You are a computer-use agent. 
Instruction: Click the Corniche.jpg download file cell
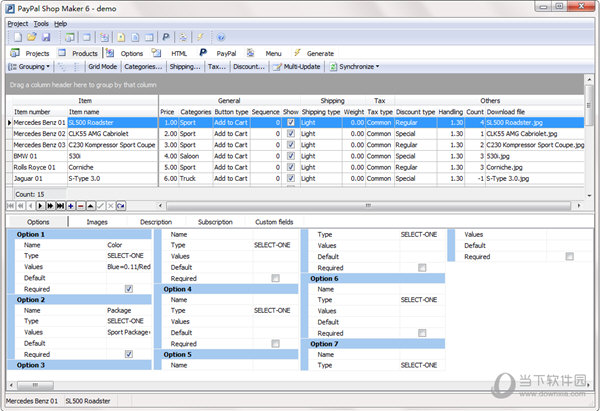pos(535,167)
